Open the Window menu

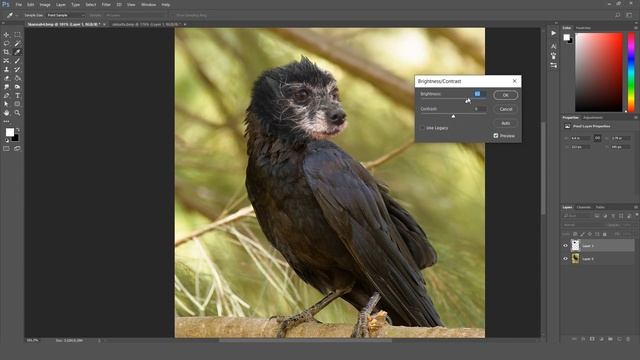(x=148, y=4)
